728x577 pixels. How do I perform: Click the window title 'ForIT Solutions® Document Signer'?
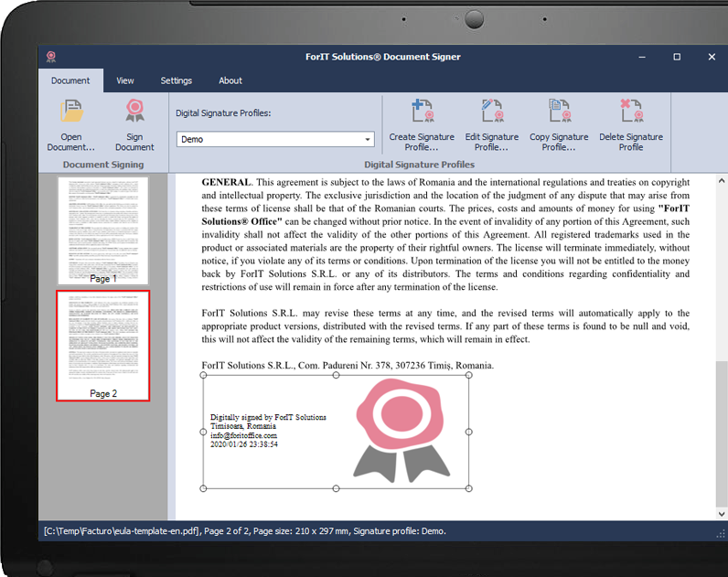click(x=383, y=57)
